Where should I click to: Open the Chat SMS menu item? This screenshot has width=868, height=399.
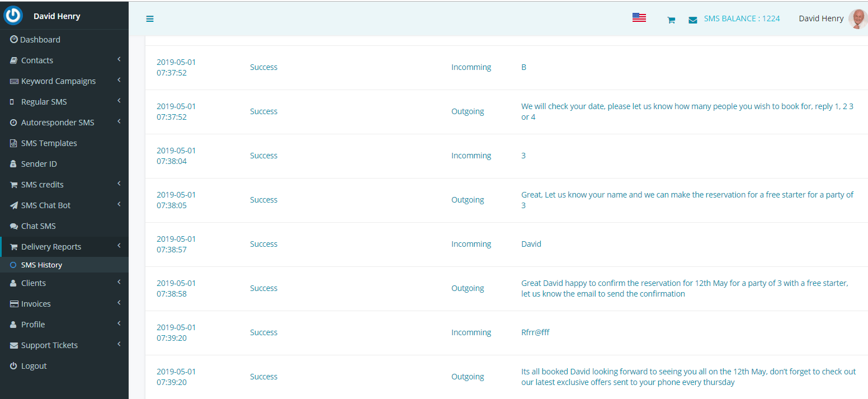(x=64, y=226)
